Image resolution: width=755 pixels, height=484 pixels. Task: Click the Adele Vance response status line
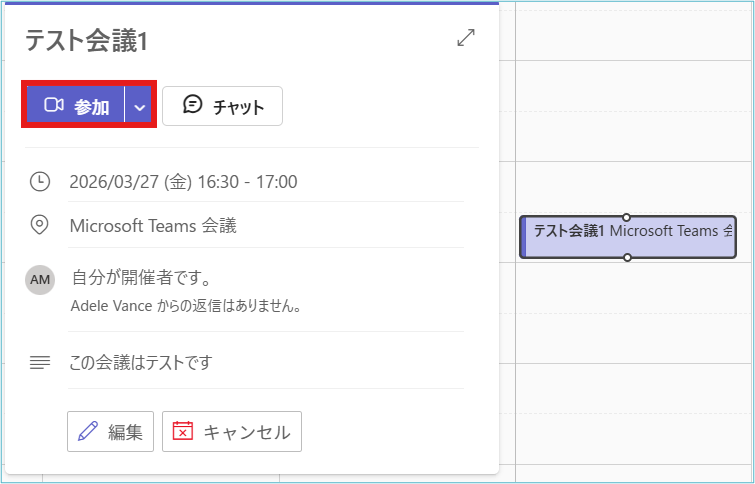[x=186, y=305]
